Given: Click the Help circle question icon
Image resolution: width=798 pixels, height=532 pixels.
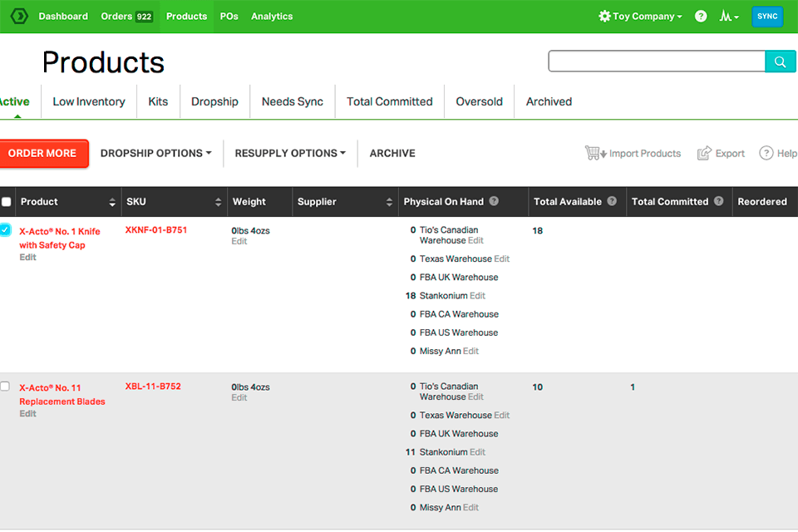Looking at the screenshot, I should tap(766, 153).
